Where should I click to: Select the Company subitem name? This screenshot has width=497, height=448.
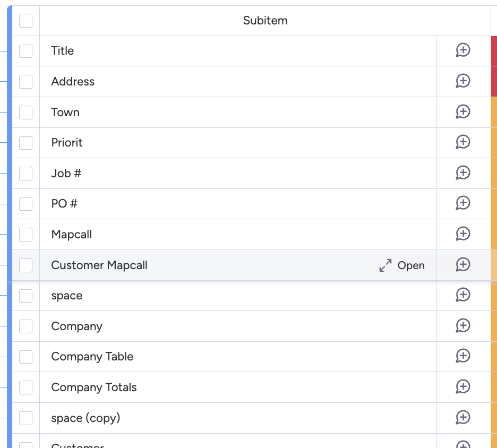(76, 326)
